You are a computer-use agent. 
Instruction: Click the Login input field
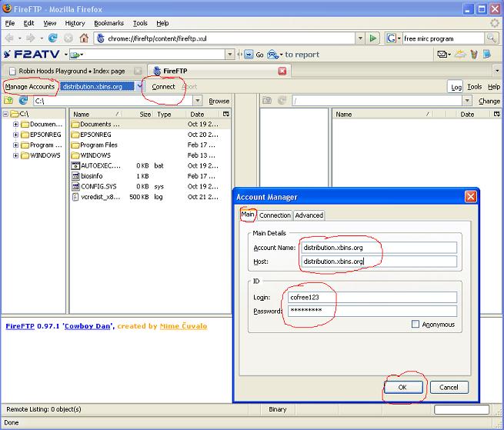pos(372,297)
